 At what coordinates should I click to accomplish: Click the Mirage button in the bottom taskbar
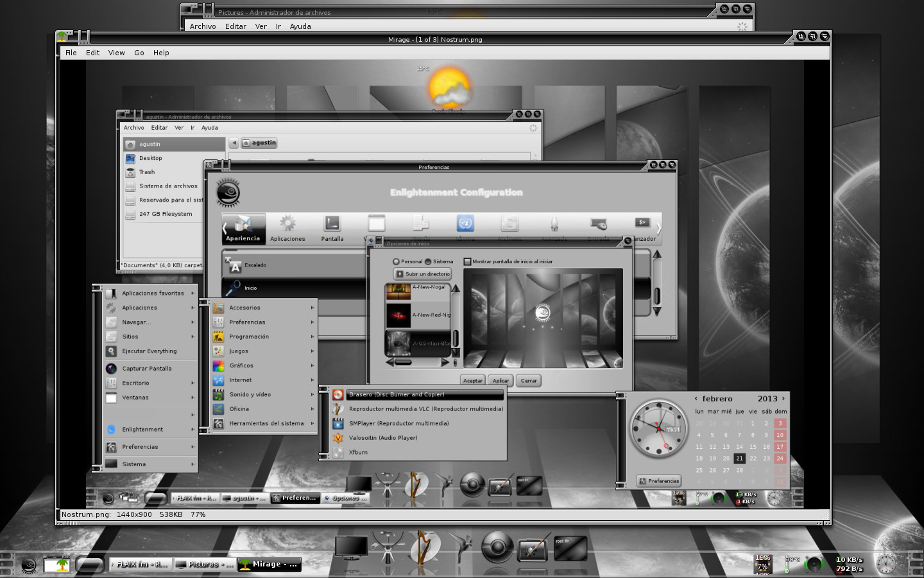(269, 565)
